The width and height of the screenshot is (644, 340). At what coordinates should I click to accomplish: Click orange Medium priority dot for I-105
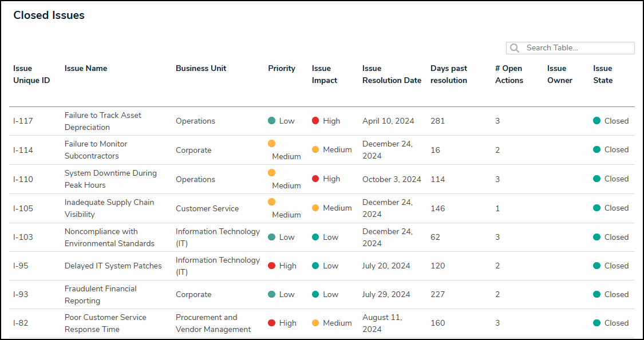pos(271,202)
